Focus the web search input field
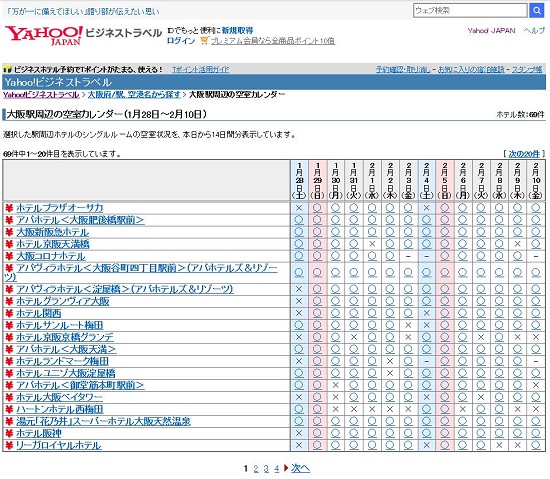 470,11
